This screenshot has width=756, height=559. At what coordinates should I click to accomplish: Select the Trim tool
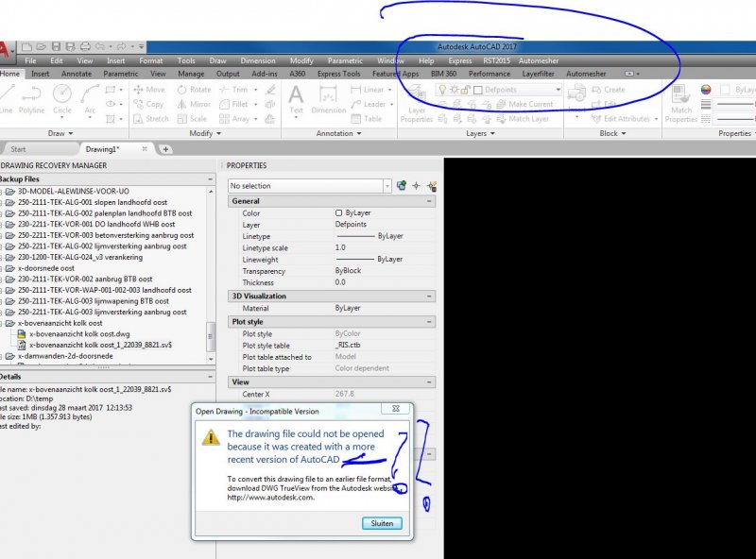tap(233, 90)
